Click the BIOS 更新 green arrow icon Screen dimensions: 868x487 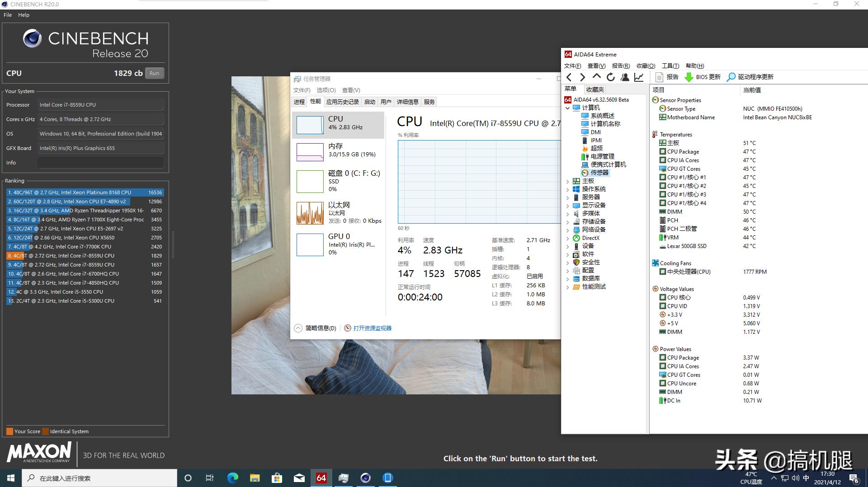click(x=689, y=77)
